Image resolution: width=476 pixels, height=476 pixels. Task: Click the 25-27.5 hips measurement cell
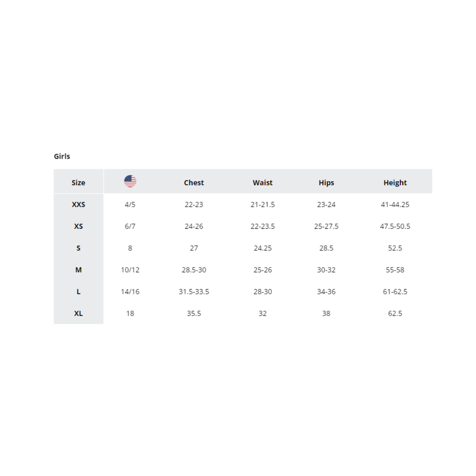pos(326,226)
